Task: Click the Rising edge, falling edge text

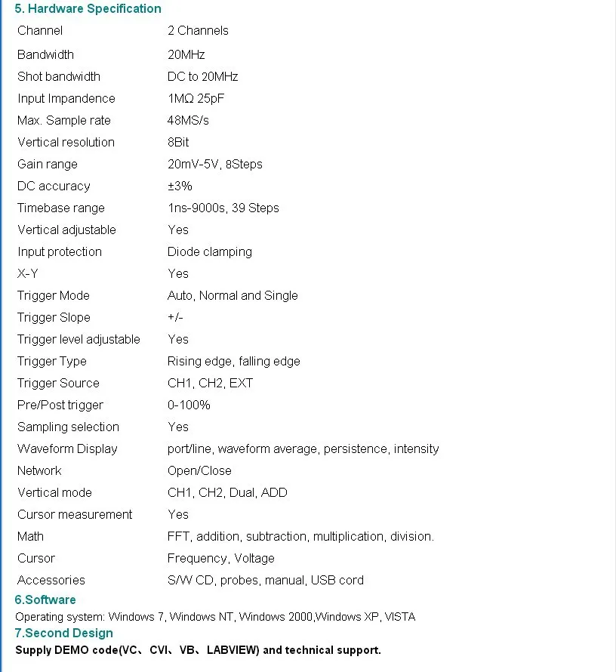Action: (233, 361)
